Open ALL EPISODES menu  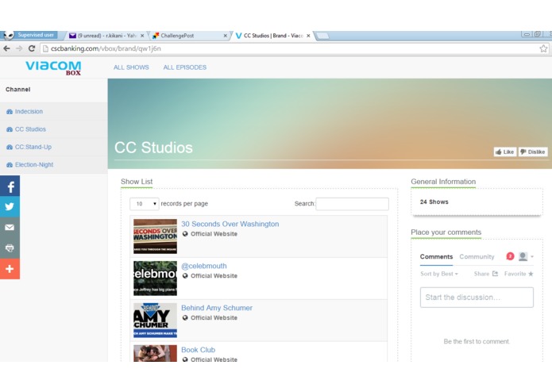click(x=185, y=67)
